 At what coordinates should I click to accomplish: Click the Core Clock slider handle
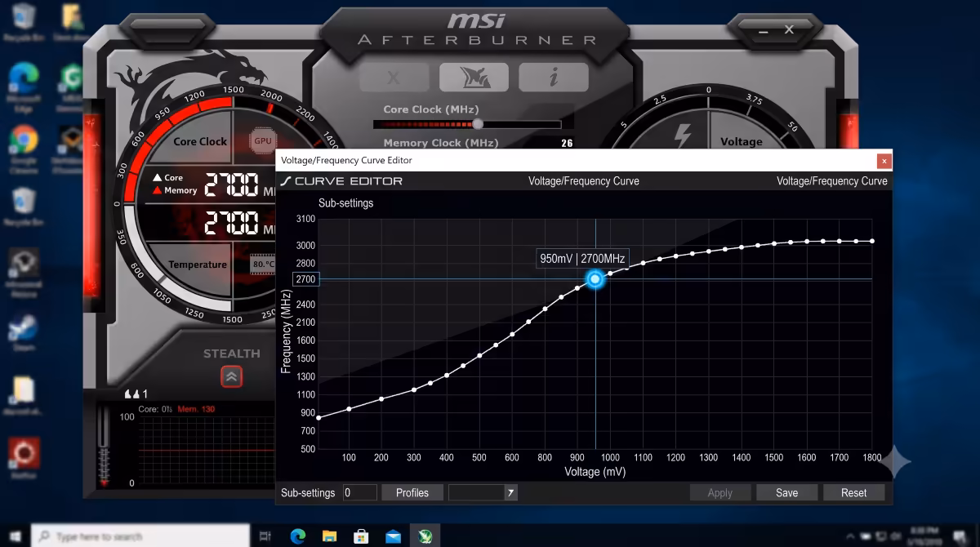coord(478,124)
